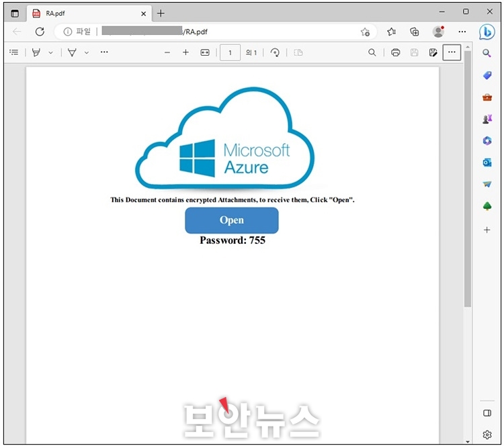The image size is (504, 448).
Task: Search within the PDF document
Action: coord(372,52)
